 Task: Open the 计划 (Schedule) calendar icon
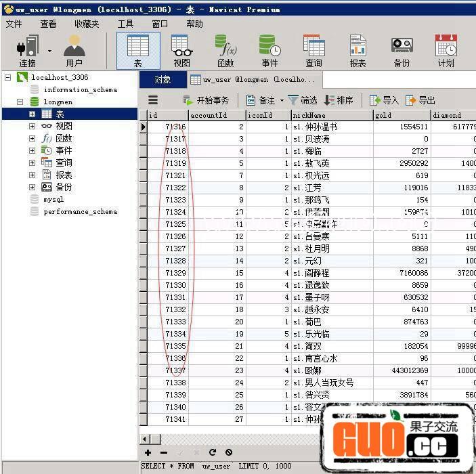point(446,50)
